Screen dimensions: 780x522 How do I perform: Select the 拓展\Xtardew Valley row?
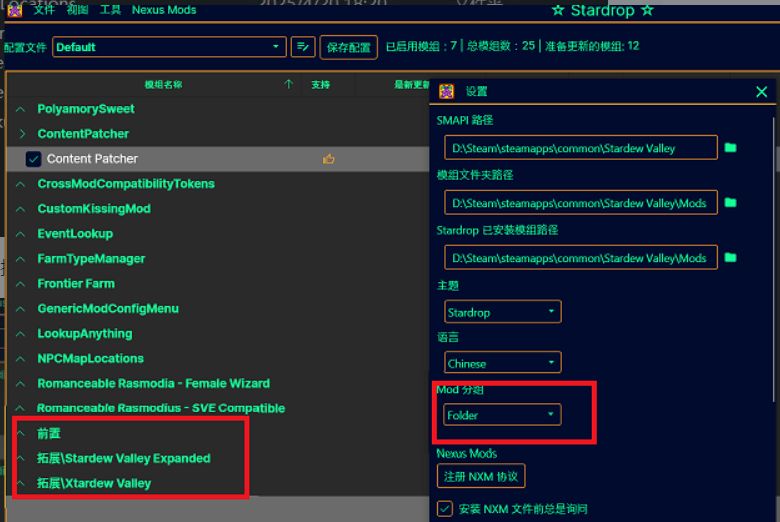point(218,483)
